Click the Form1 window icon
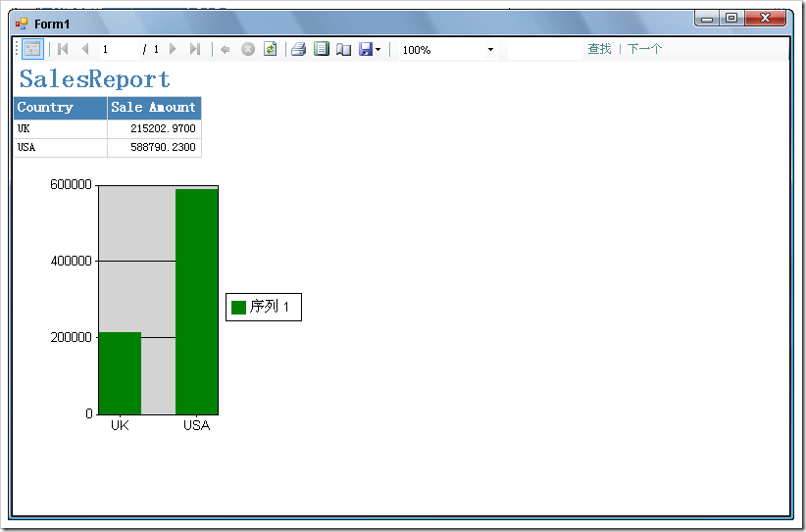806x532 pixels. click(21, 24)
